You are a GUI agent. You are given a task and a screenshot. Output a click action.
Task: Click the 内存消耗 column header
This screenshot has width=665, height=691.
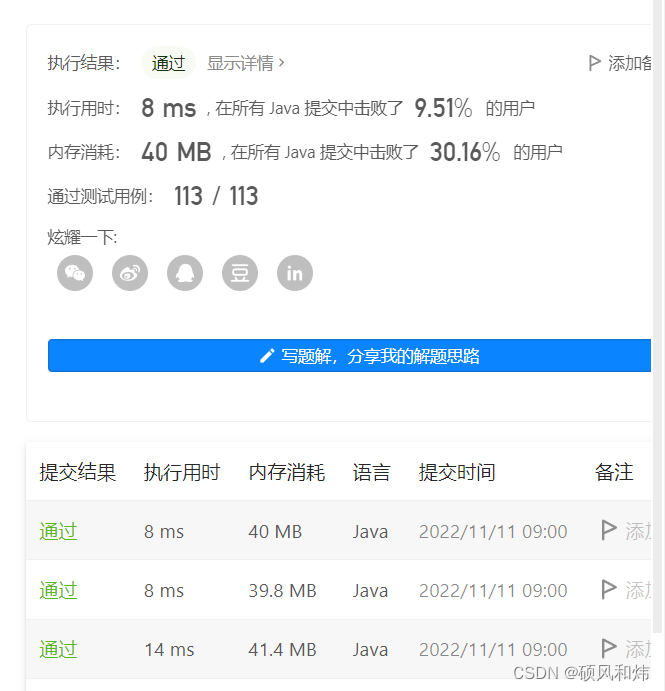click(x=286, y=472)
